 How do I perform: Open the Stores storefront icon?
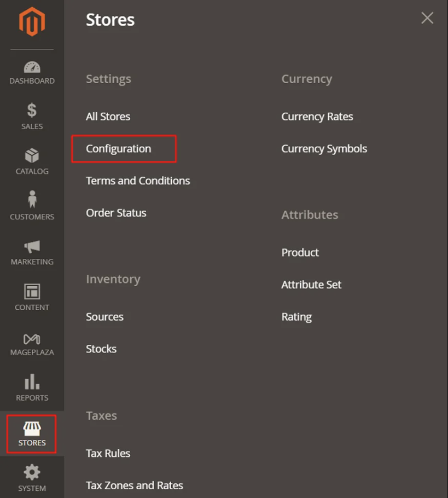tap(31, 430)
